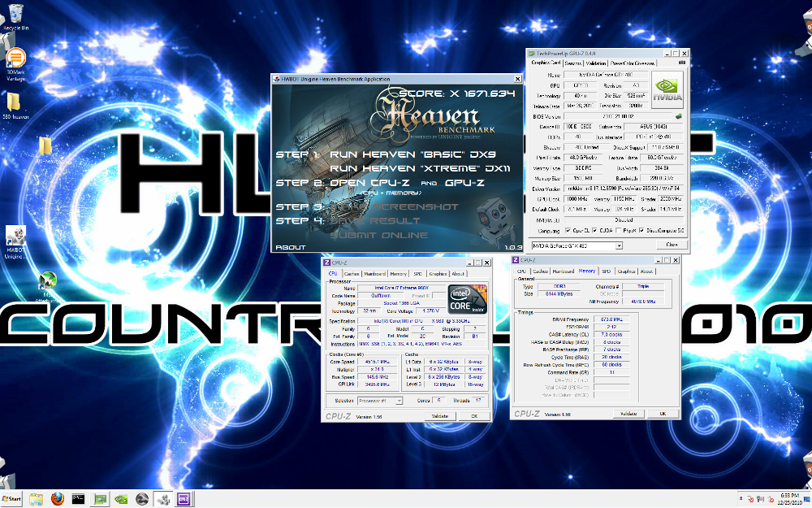812x508 pixels.
Task: Click OK in right CPU-Z window
Action: pos(663,414)
